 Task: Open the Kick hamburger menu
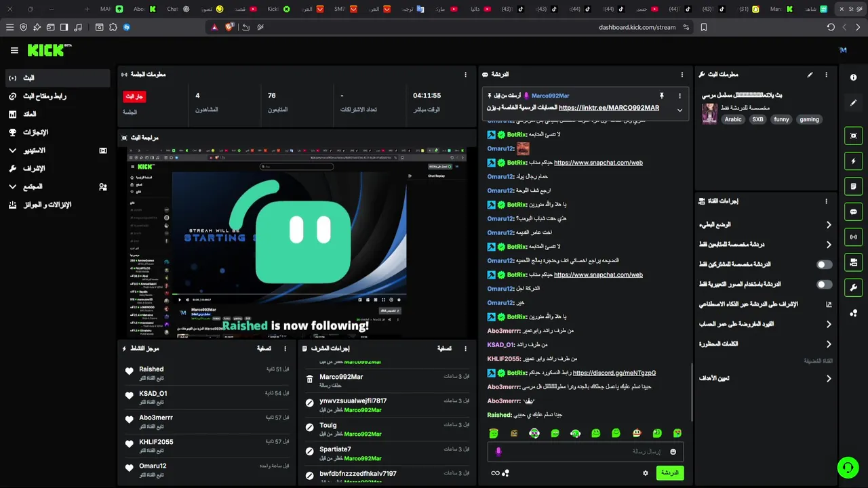(14, 50)
